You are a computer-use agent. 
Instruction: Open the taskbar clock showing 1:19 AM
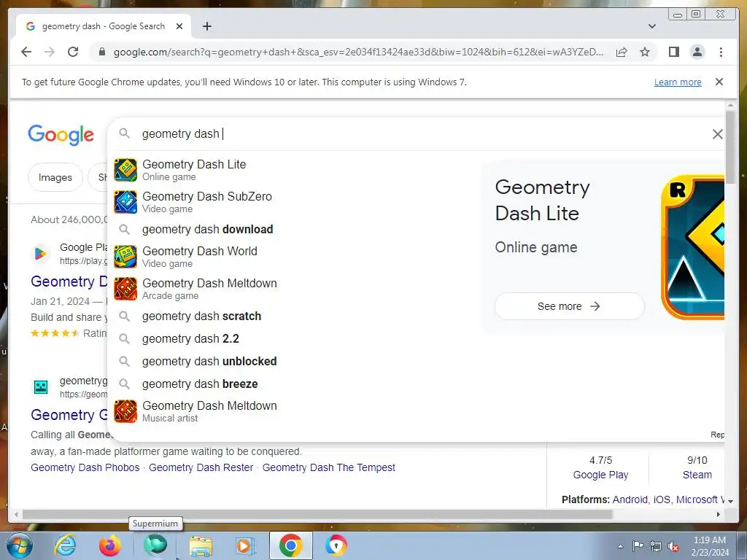(710, 546)
